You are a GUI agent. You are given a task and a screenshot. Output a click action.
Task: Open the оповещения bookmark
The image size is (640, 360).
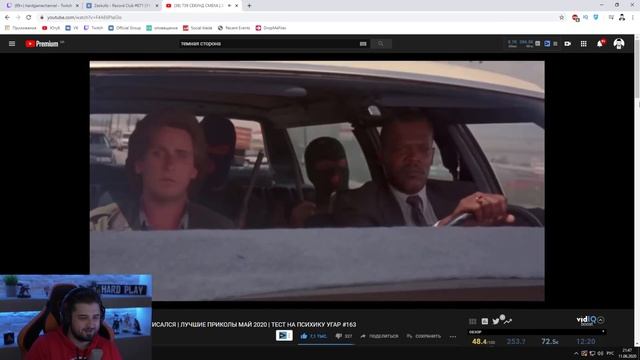point(162,28)
